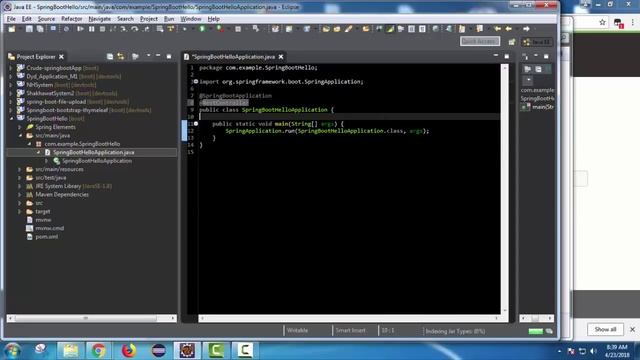Open Firefox from the Windows taskbar

129,350
